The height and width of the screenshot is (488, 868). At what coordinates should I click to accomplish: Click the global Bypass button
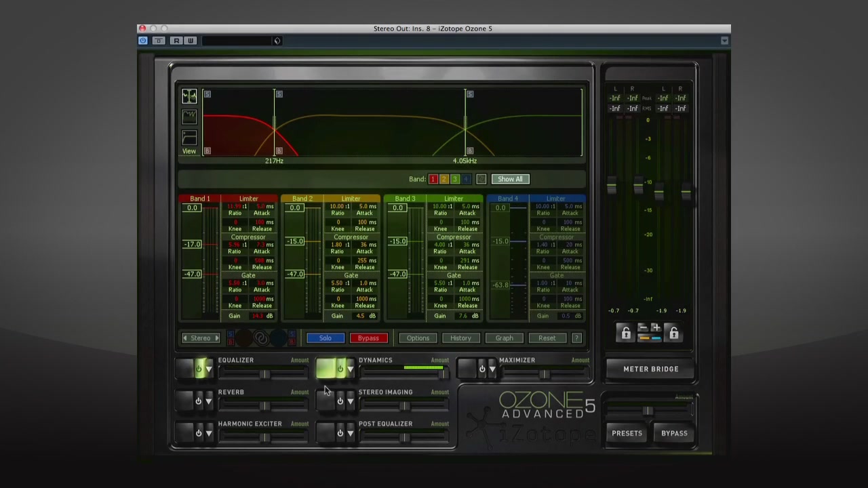674,433
